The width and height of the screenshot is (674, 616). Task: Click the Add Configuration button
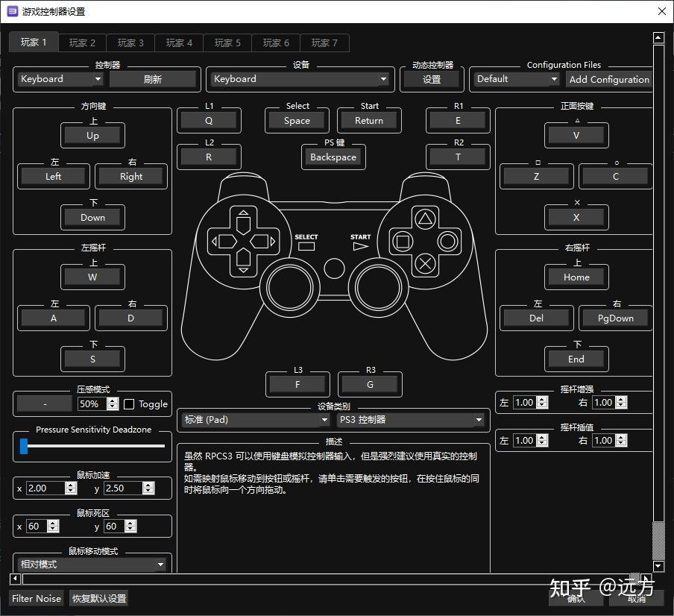[609, 78]
